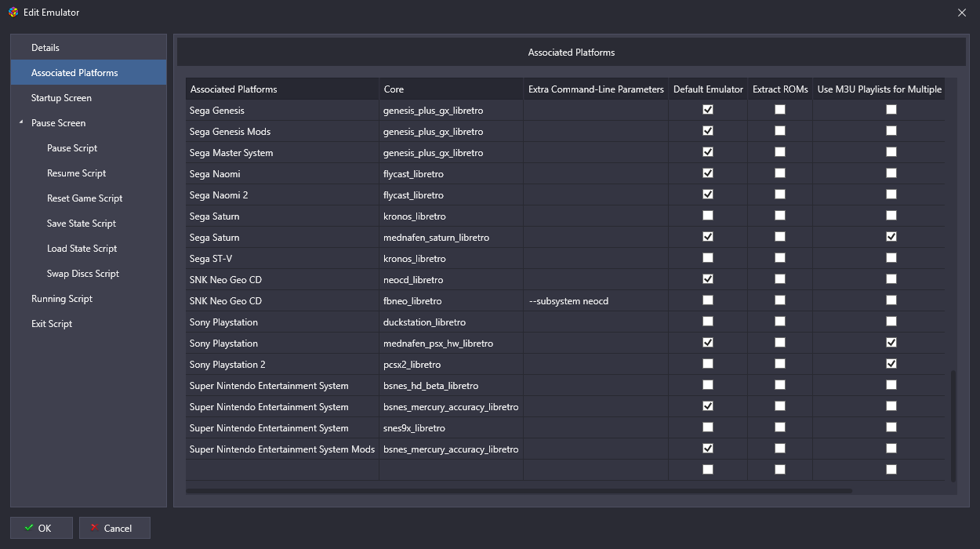Click genesis_plus_gx_libretro core for Sega Master System

(451, 152)
